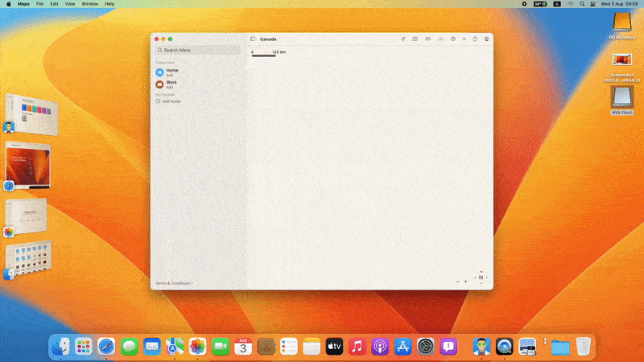Open QuickTime Player from the Dock

point(505,347)
